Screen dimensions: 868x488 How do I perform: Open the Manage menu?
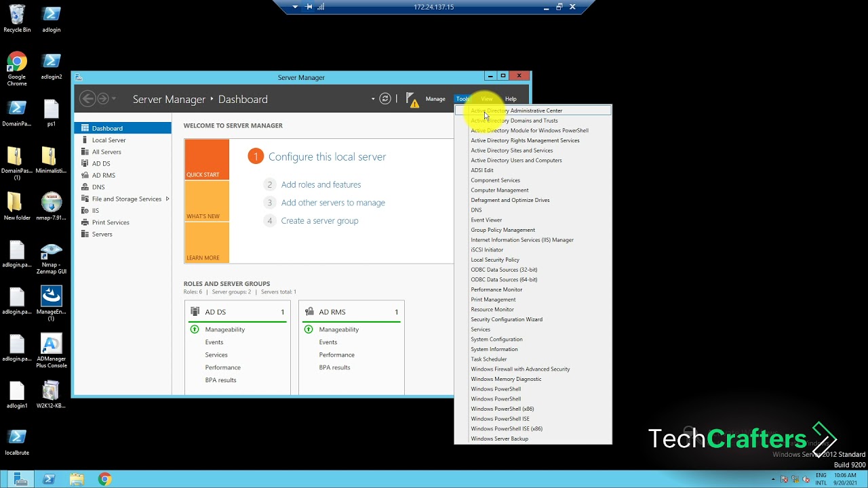point(435,99)
